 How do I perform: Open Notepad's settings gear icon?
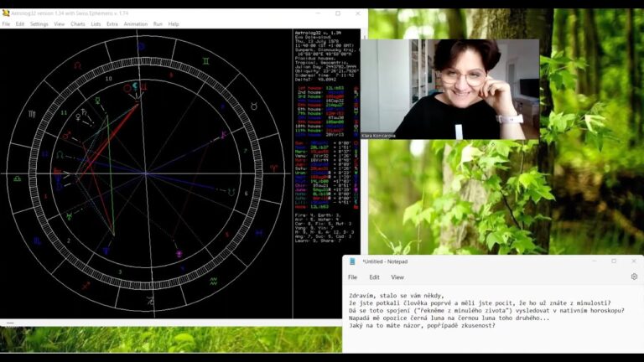[634, 277]
